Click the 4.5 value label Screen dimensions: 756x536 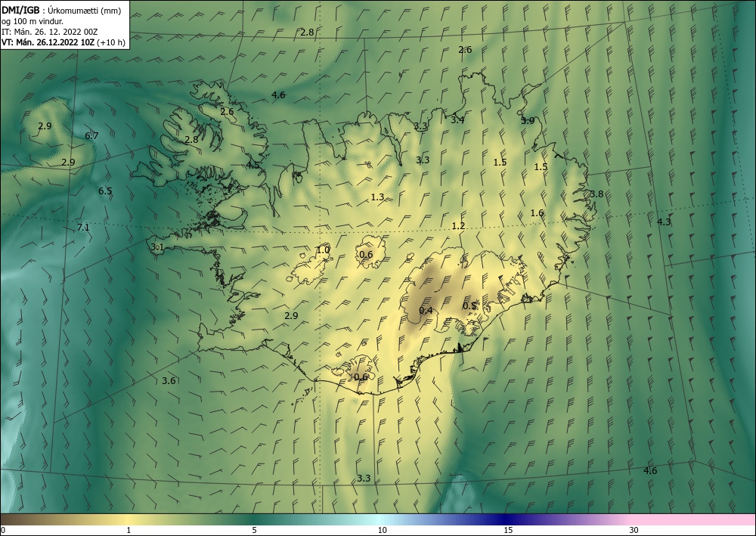click(253, 166)
